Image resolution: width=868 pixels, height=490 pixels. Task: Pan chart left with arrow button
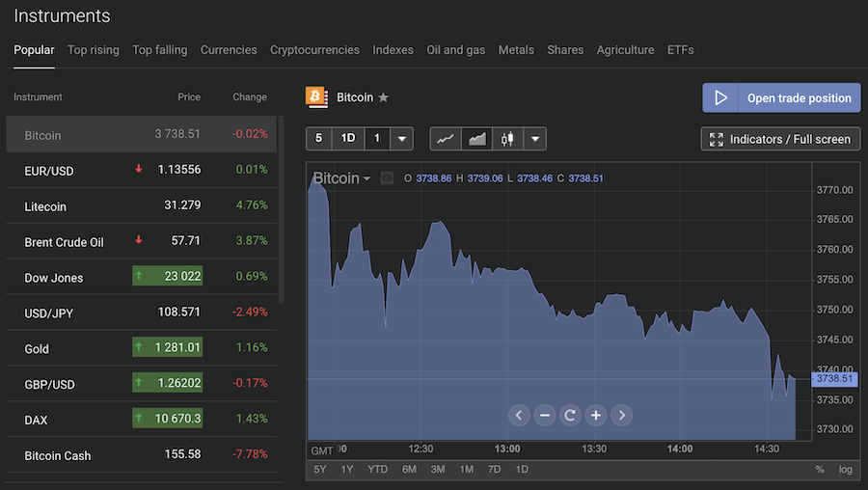click(x=519, y=416)
